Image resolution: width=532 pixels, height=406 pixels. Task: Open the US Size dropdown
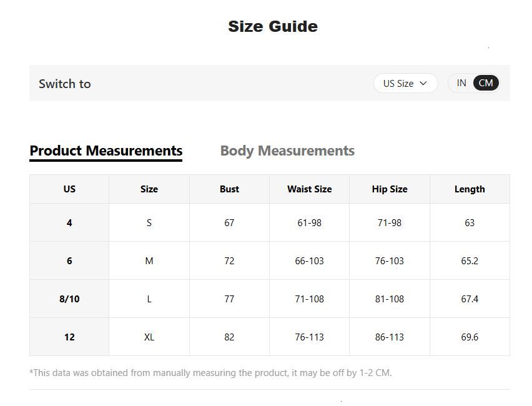[x=405, y=83]
